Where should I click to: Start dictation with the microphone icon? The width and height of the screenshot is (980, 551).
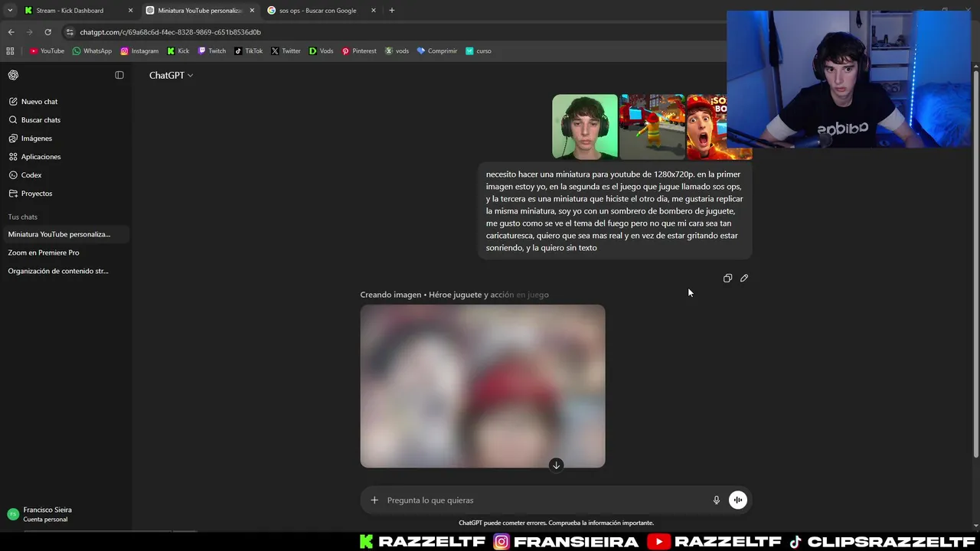coord(717,500)
